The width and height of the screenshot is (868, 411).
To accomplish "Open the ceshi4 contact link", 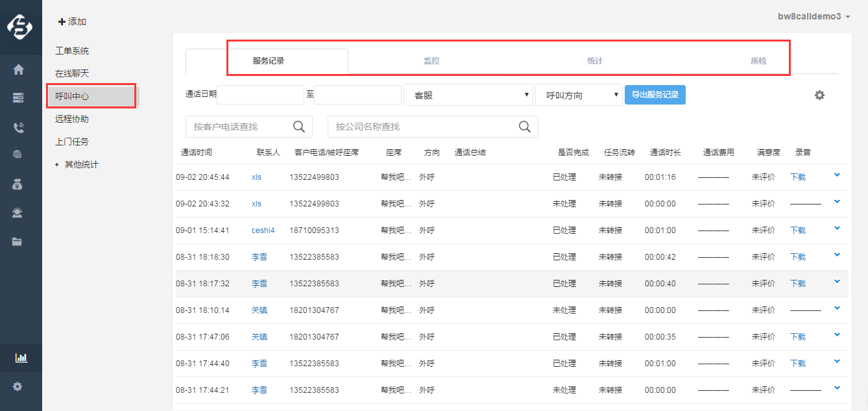I will pos(263,230).
